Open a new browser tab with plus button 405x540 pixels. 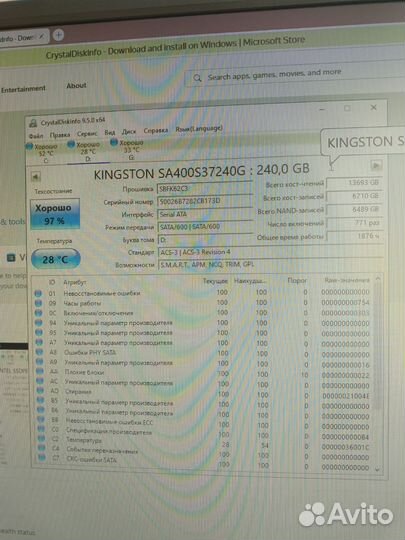pos(59,35)
